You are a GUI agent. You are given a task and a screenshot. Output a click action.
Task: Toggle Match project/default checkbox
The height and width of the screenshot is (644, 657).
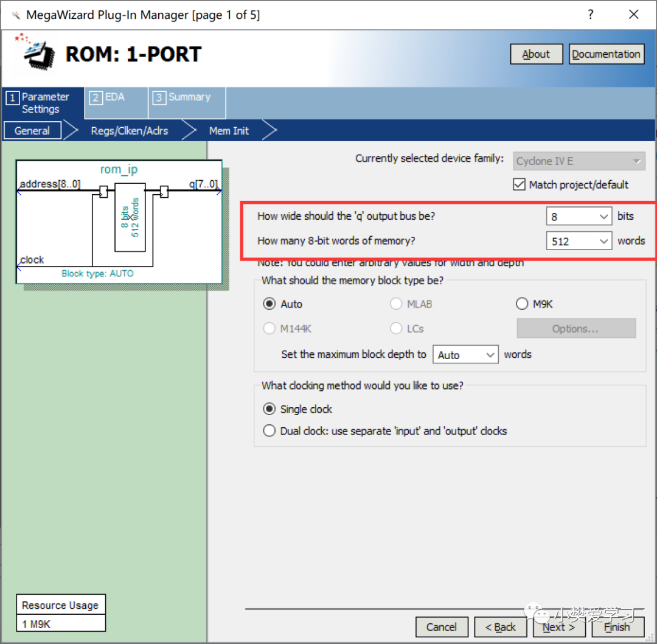tap(519, 184)
